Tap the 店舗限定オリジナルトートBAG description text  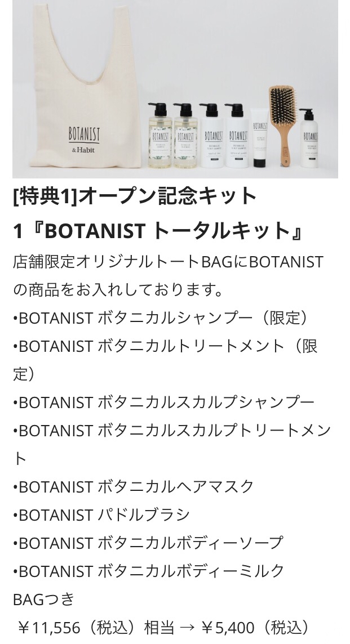(x=168, y=262)
